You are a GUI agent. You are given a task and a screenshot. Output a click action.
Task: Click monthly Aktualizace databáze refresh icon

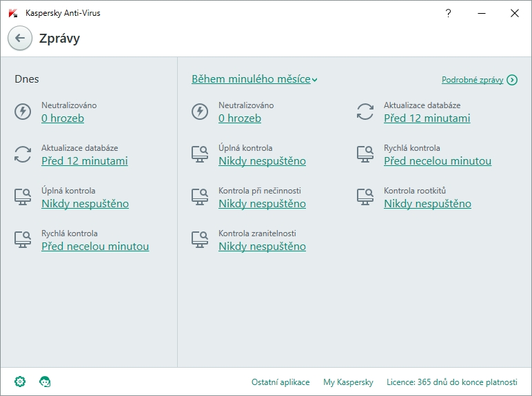[365, 111]
